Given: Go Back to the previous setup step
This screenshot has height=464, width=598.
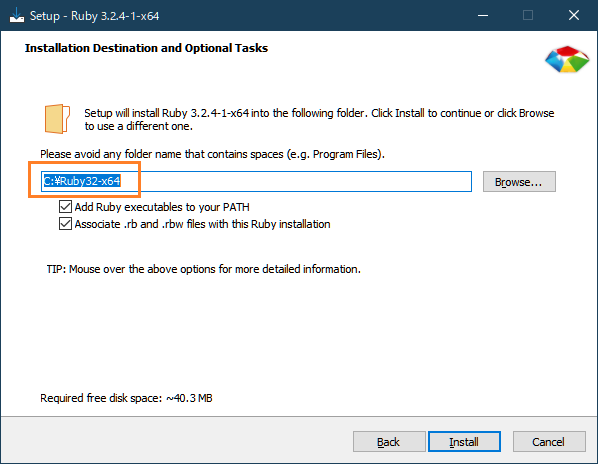Looking at the screenshot, I should pos(389,442).
